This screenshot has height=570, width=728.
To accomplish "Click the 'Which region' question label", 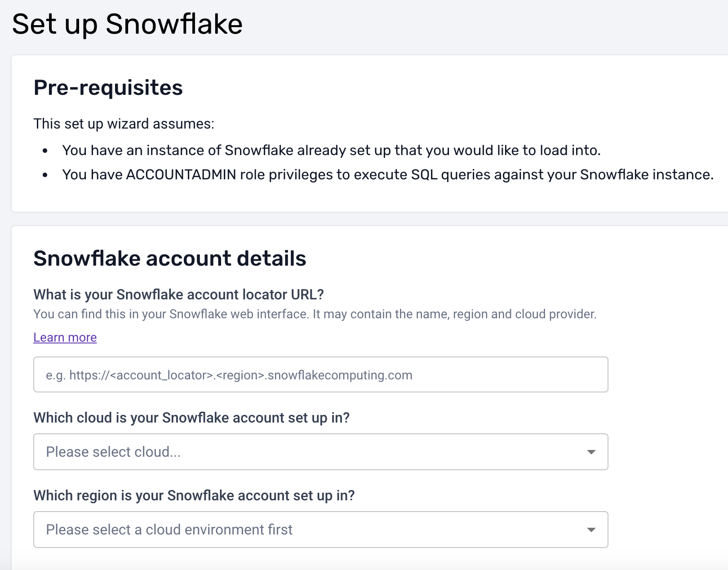I will [194, 495].
